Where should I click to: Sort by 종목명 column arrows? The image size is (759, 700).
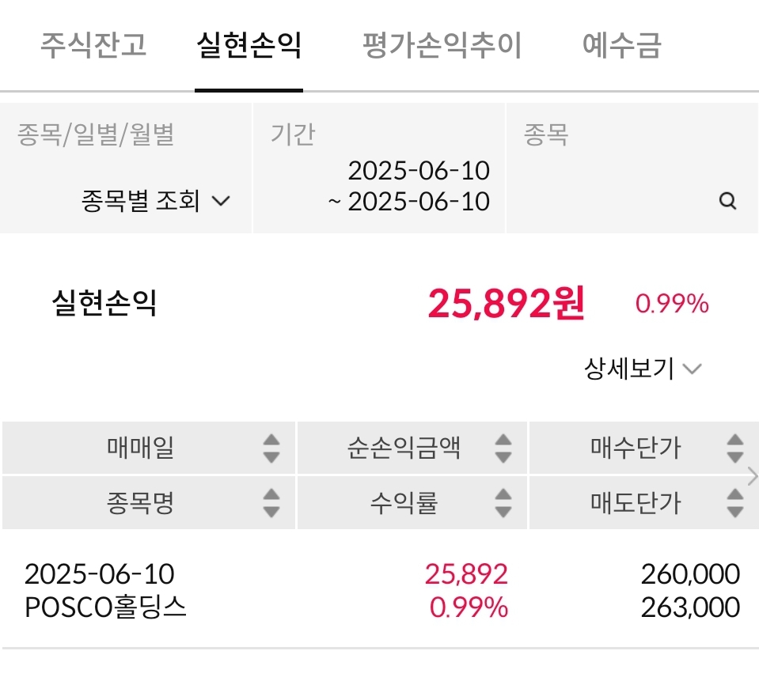[271, 502]
